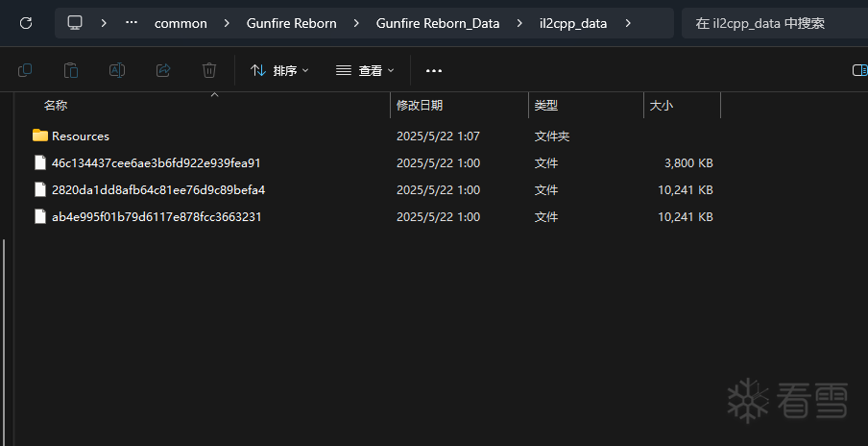The image size is (868, 446).
Task: Toggle the details pane icon
Action: tap(859, 70)
